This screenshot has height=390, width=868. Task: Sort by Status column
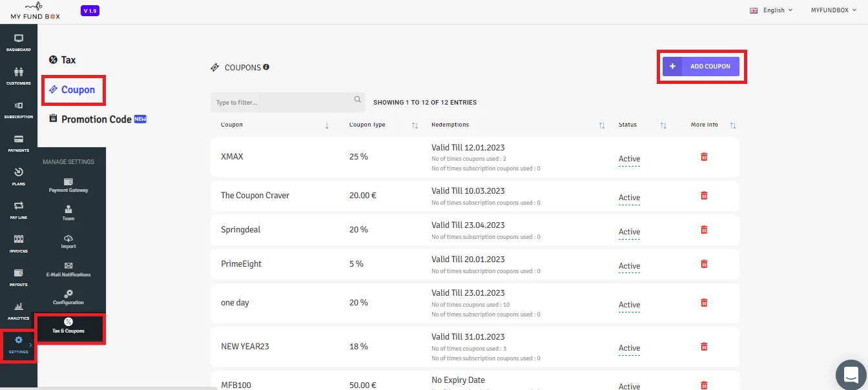(x=663, y=125)
